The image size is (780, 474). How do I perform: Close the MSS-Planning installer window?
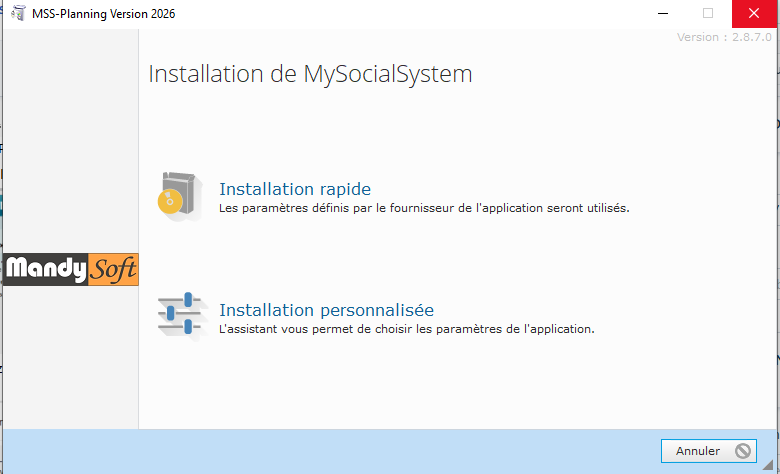754,13
